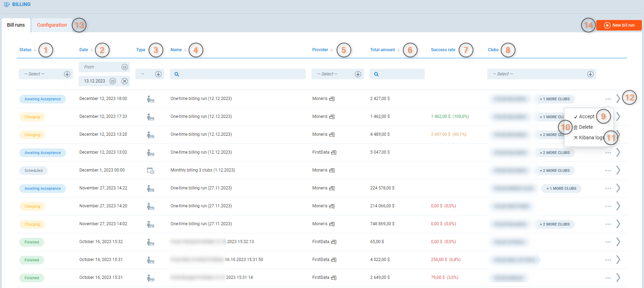Click one-time type icon for December 12 18:00
The height and width of the screenshot is (288, 644).
pyautogui.click(x=150, y=99)
